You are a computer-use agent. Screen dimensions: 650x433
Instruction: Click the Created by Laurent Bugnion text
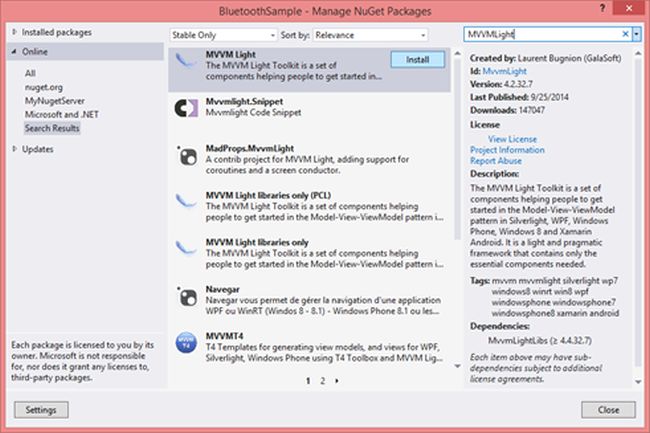[545, 58]
